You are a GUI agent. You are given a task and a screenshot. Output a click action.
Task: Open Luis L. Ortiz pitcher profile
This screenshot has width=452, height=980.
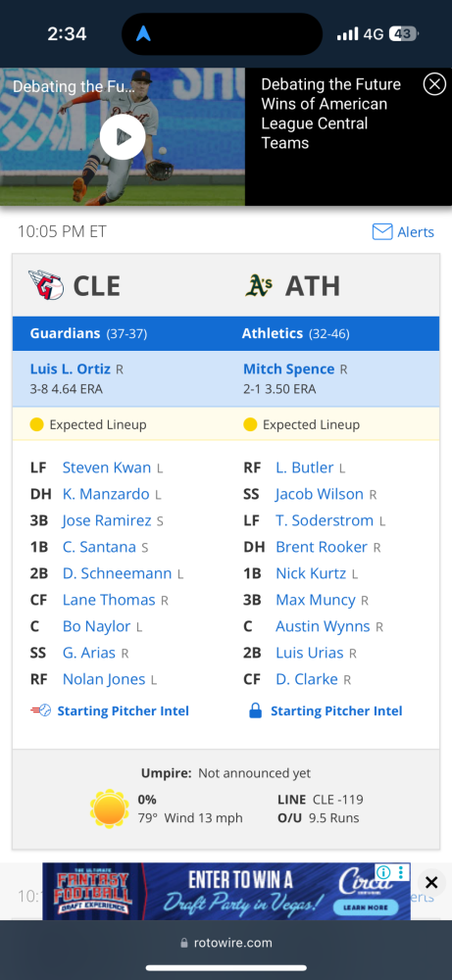[72, 368]
